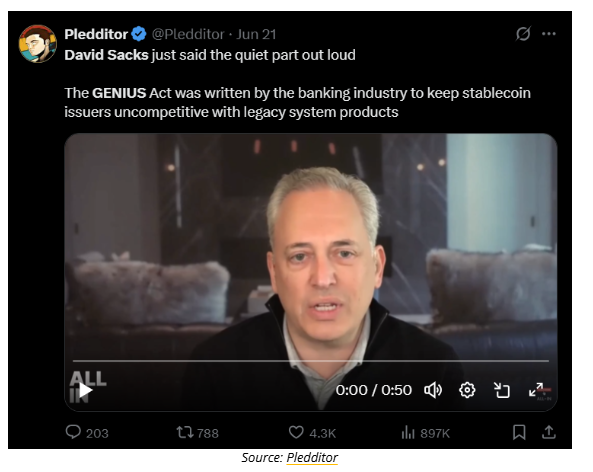View analytics with the 897K views icon
This screenshot has width=593, height=472.
point(408,432)
